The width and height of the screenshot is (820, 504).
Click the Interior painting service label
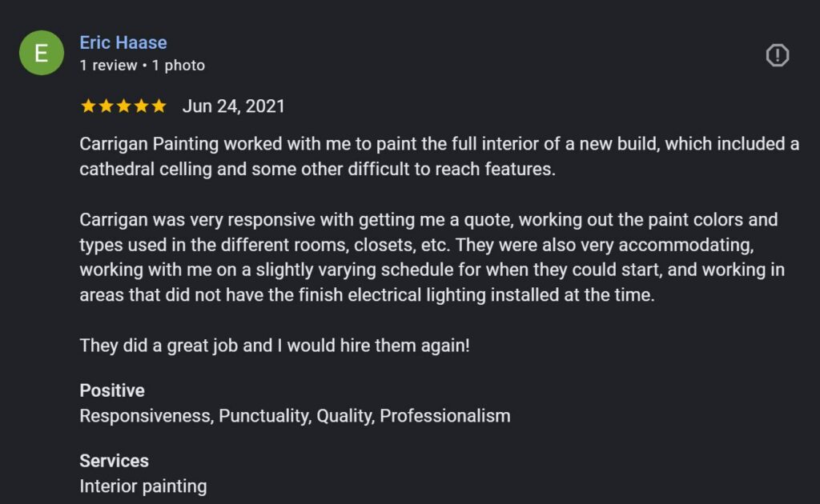tap(143, 486)
